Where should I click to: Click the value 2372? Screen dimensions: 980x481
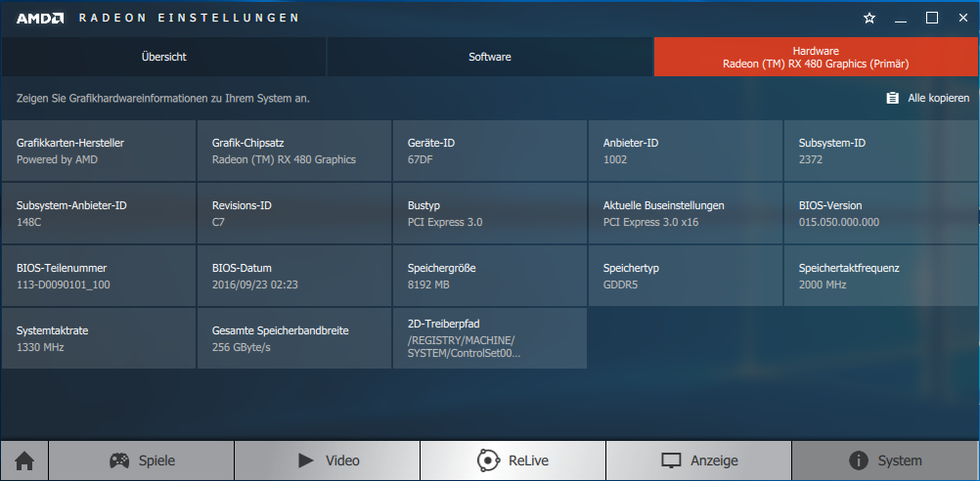[811, 160]
